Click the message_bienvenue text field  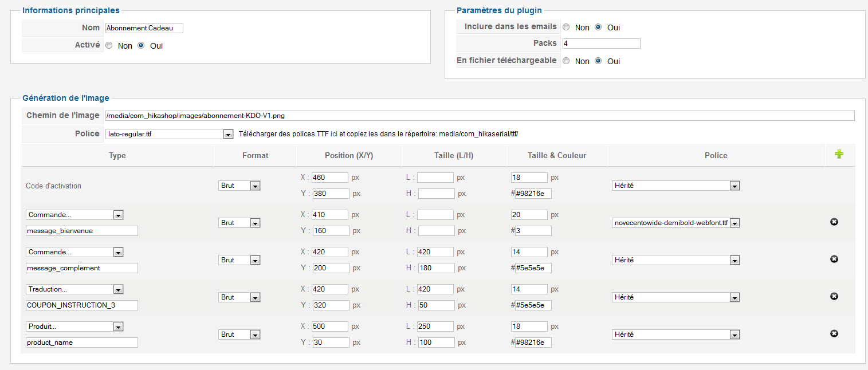click(x=82, y=231)
